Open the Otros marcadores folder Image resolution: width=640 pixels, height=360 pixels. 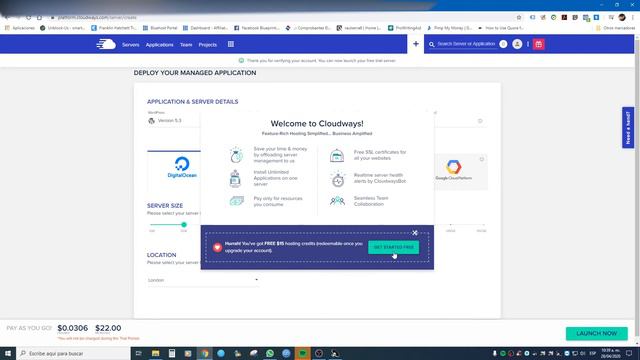pyautogui.click(x=616, y=28)
